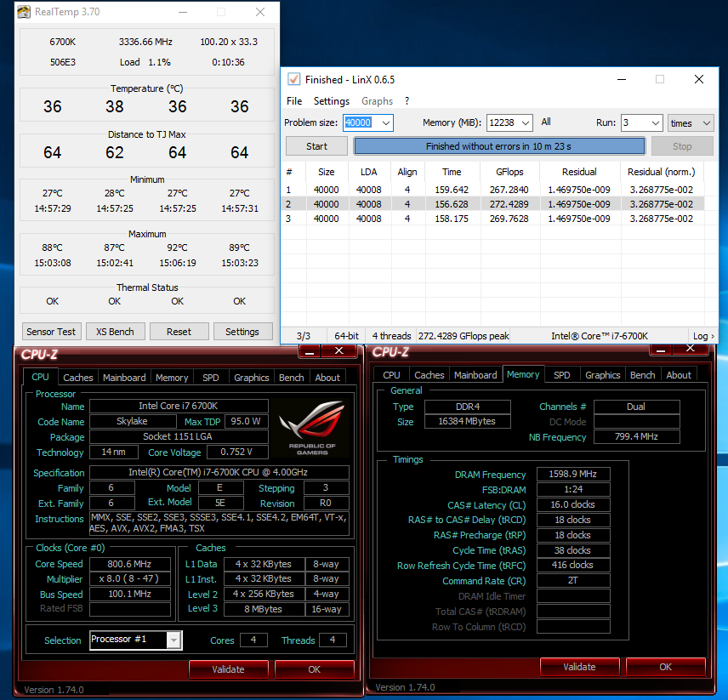Minimize the right CPU-Z Memory window

[661, 349]
